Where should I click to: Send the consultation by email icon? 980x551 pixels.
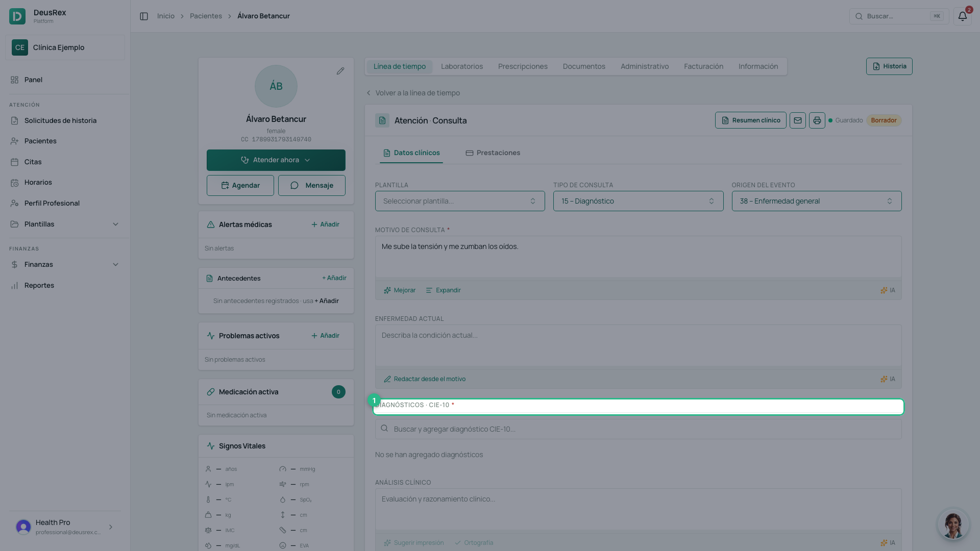798,120
